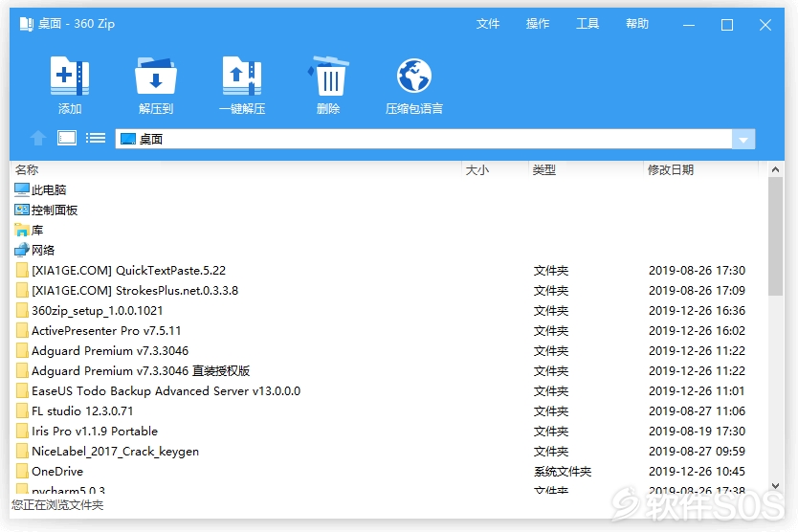798x532 pixels.
Task: Select the date 2019-08-19 17:30
Action: 697,432
